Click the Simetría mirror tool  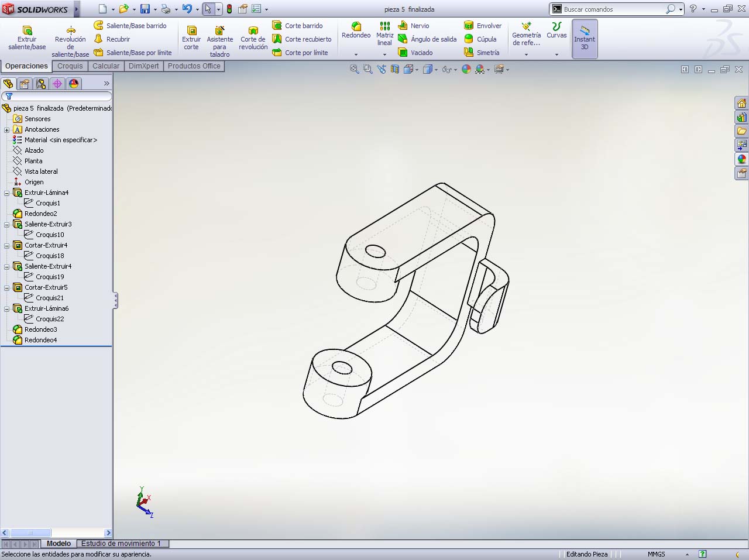point(482,53)
